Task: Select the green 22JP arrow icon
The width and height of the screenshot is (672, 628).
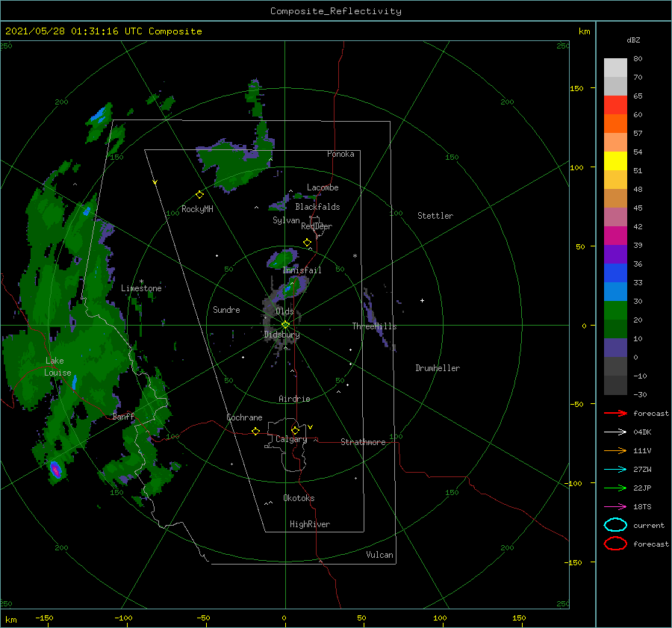Action: click(615, 488)
